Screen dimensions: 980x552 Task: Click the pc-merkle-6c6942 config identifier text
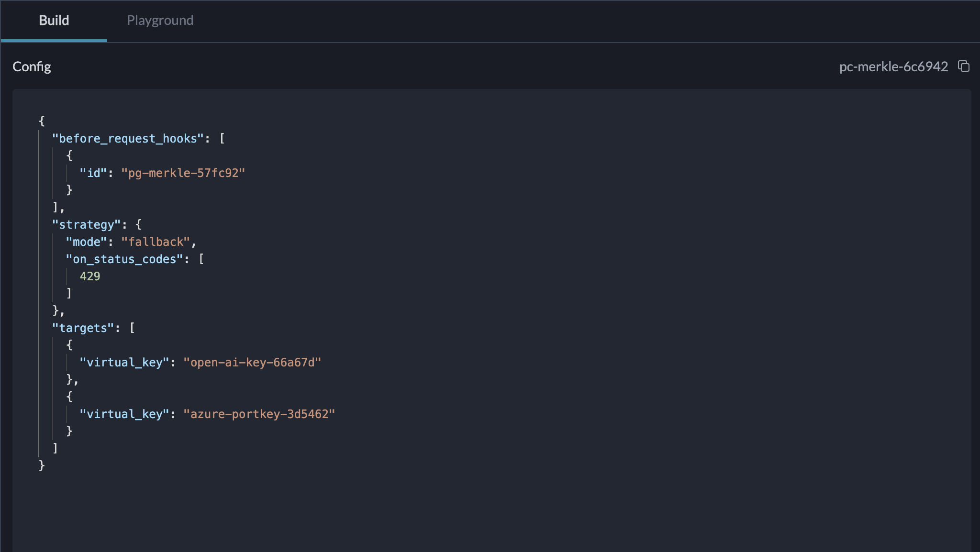893,66
